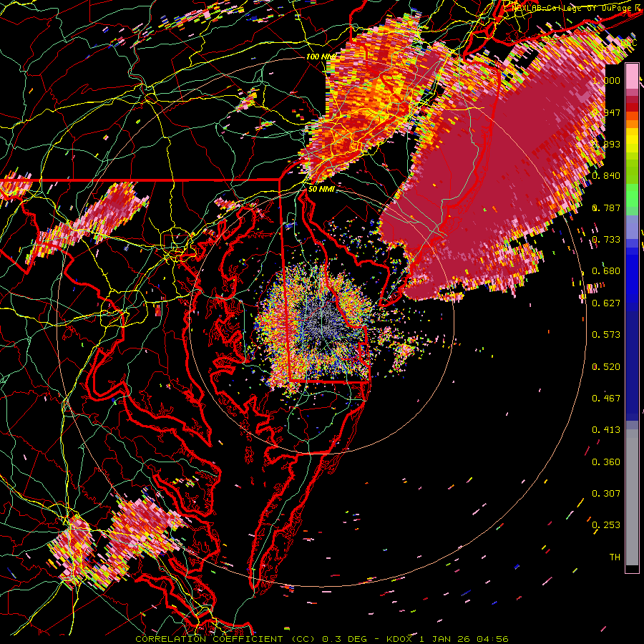The width and height of the screenshot is (644, 644).
Task: Click the 0.627 legend value
Action: (x=607, y=303)
